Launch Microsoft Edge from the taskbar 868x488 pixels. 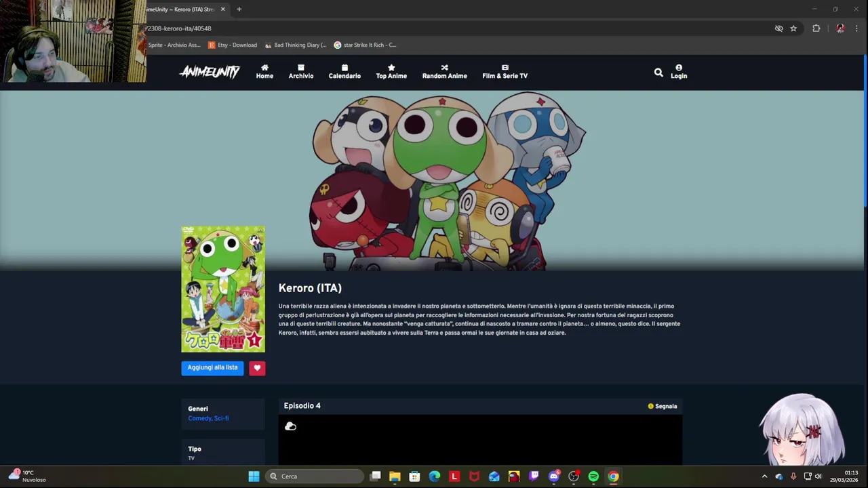pos(434,476)
